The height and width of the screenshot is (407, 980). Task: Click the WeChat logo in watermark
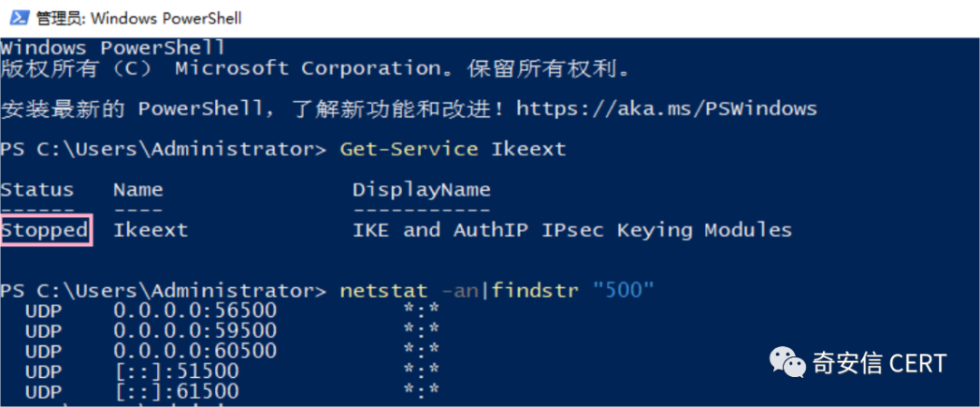[x=788, y=363]
